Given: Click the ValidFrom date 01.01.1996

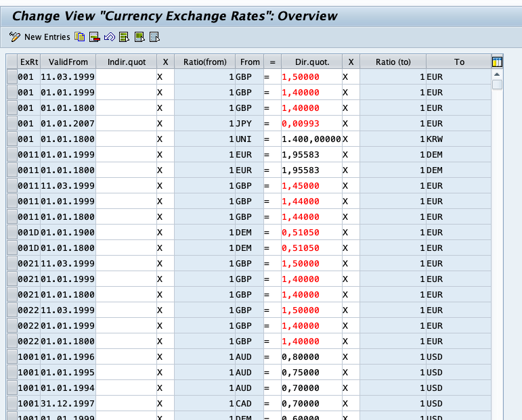Looking at the screenshot, I should 68,357.
